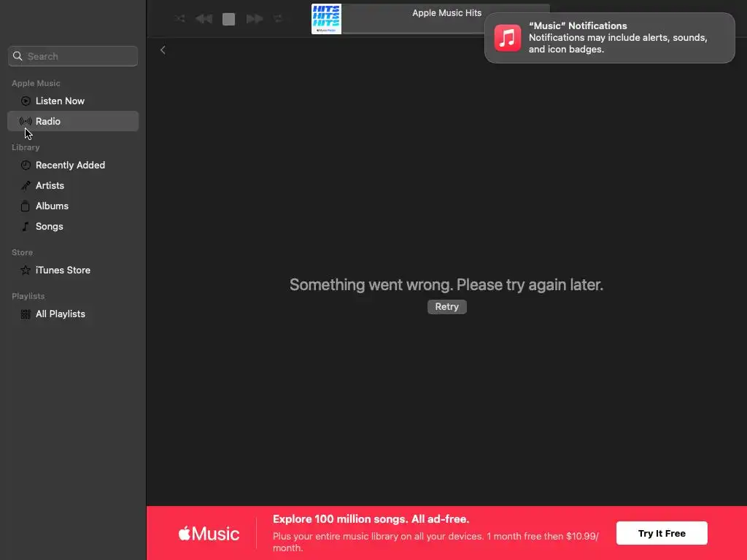Open the Recently Added library
The width and height of the screenshot is (747, 560).
click(73, 166)
